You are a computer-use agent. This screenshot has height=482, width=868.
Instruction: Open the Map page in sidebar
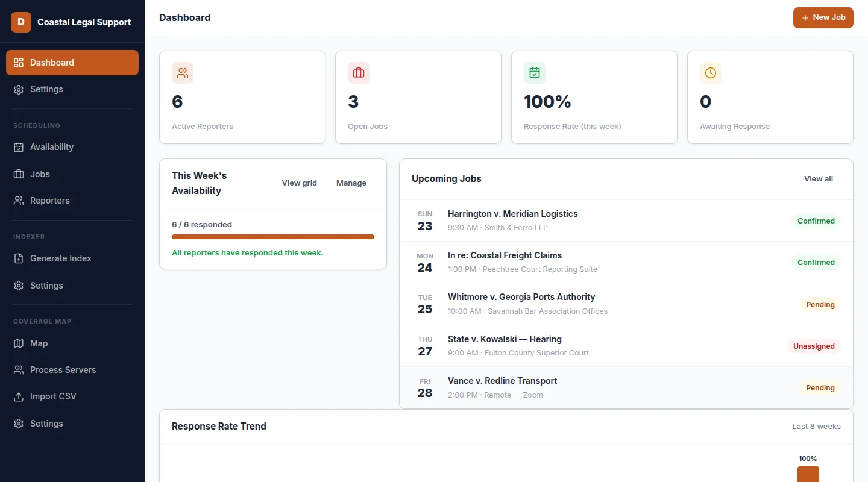coord(72,343)
